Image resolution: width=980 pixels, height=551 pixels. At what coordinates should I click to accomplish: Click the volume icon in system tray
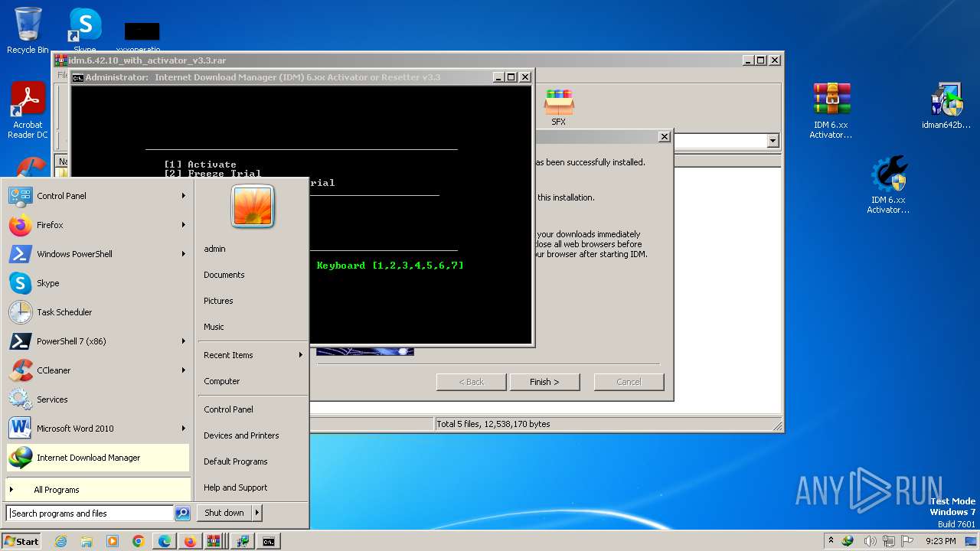870,541
